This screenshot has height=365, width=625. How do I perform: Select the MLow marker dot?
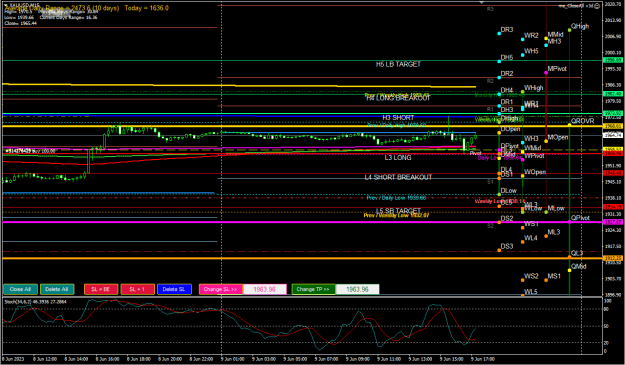546,212
